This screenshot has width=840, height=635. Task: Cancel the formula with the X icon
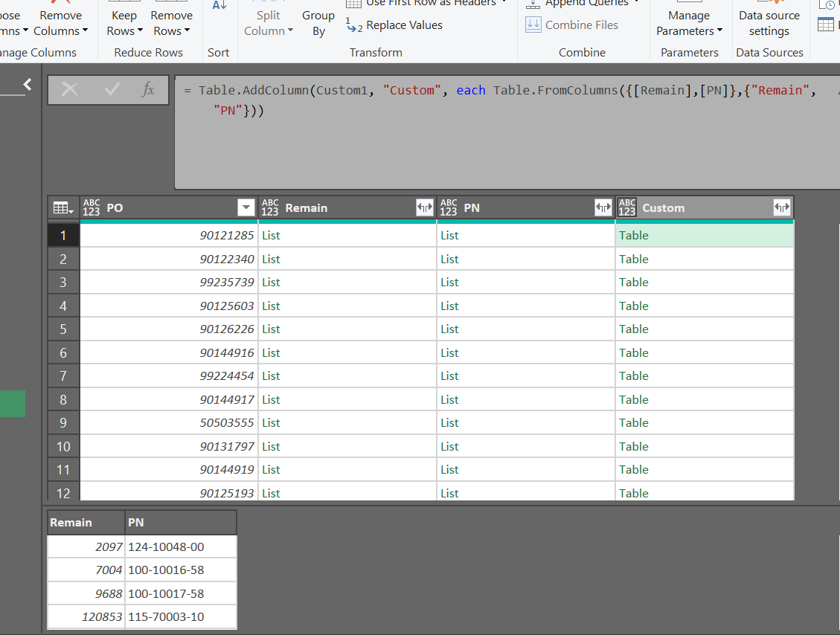[69, 89]
